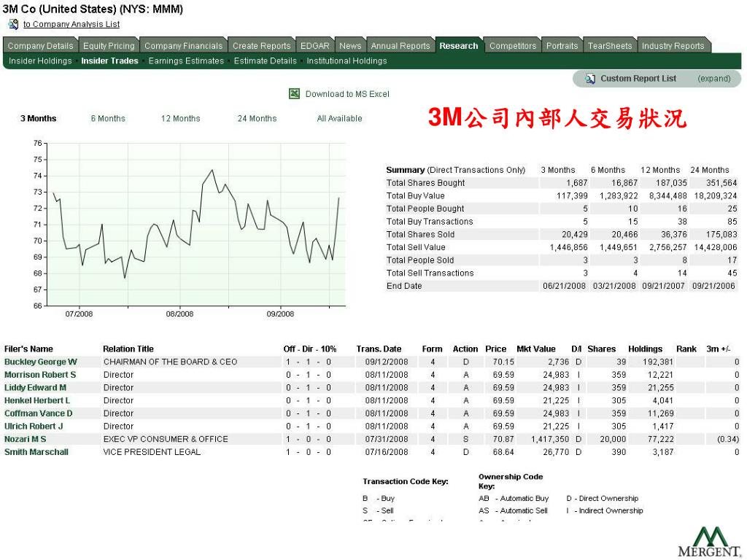Switch chart to 6 Months
Screen dimensions: 747x560
click(108, 119)
